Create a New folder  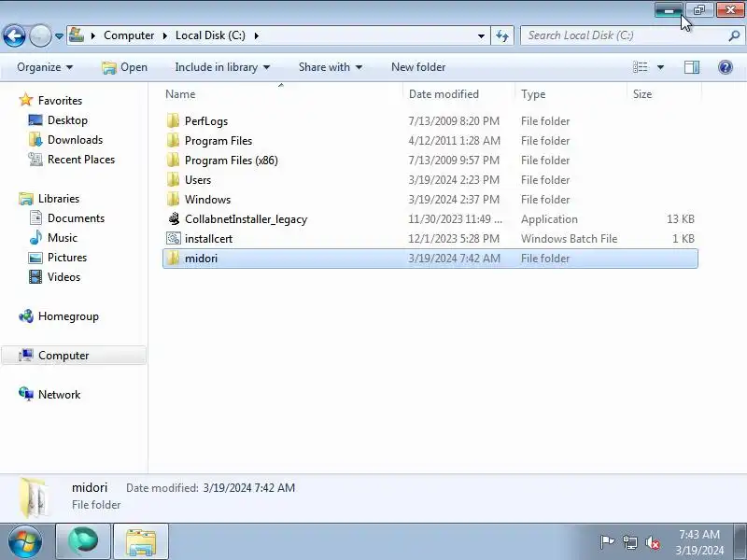click(418, 67)
